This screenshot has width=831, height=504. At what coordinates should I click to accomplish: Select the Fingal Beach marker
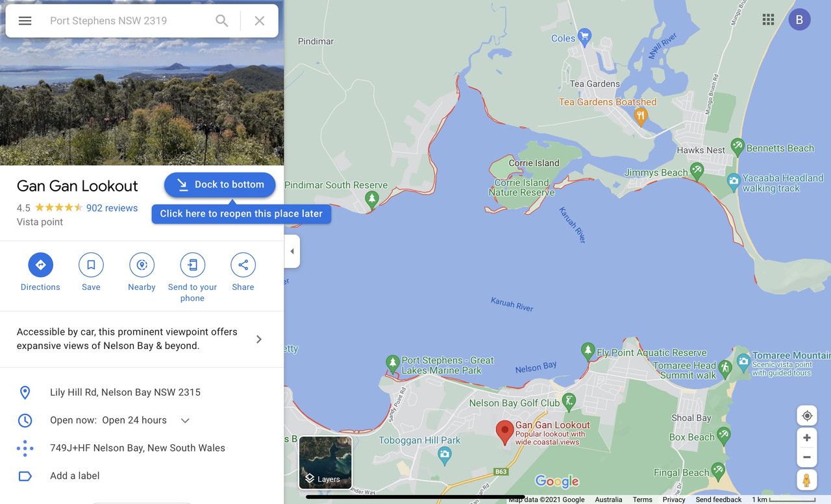(717, 470)
